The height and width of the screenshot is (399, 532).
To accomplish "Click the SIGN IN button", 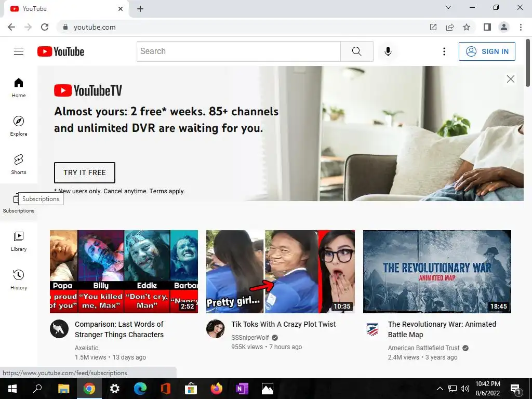I will coord(487,51).
